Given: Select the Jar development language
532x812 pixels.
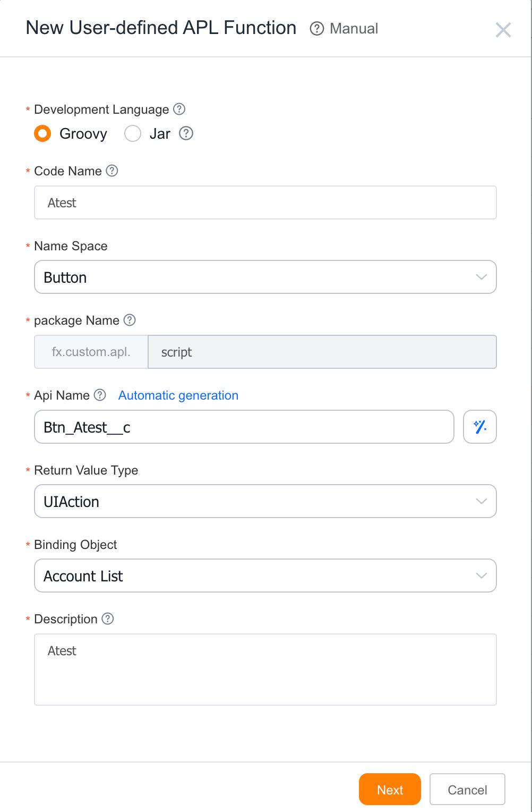Looking at the screenshot, I should click(x=132, y=133).
